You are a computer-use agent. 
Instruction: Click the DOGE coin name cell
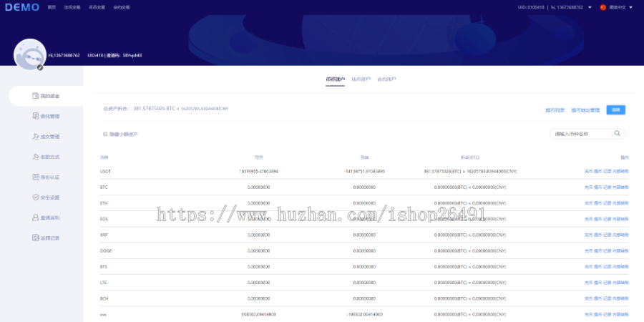[x=106, y=250]
